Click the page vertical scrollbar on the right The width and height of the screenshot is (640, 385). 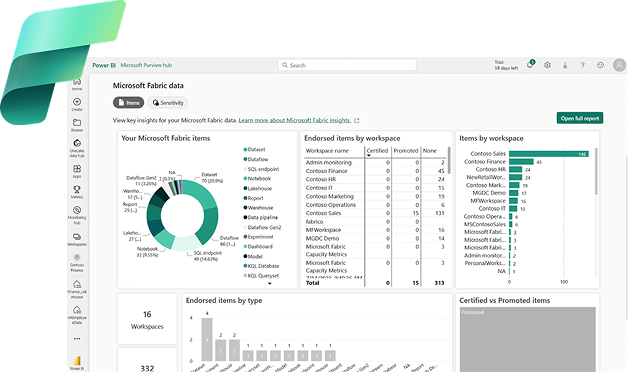pyautogui.click(x=627, y=237)
